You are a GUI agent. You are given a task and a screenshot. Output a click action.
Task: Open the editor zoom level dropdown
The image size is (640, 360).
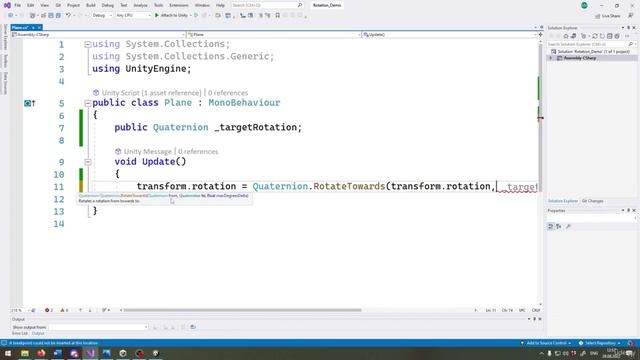[x=20, y=310]
